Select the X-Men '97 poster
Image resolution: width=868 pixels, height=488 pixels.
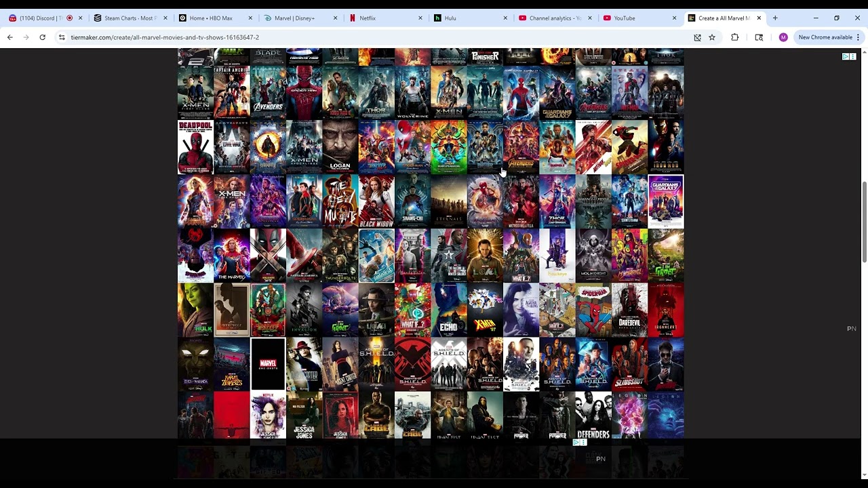(x=485, y=310)
